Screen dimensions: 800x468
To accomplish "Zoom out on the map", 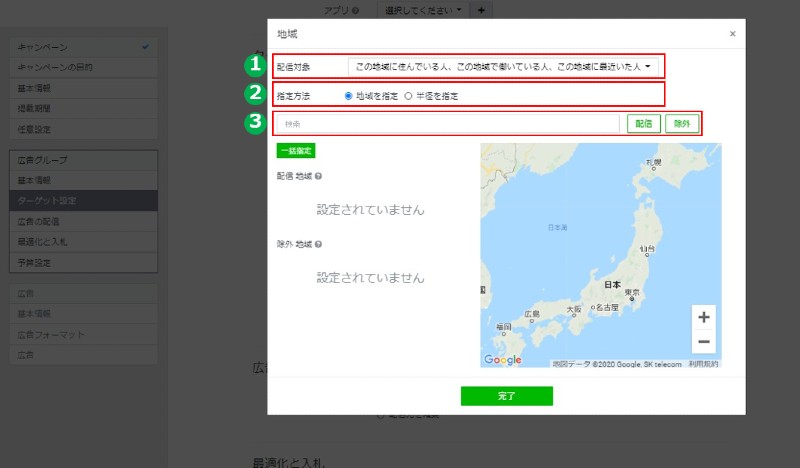I will (x=704, y=342).
